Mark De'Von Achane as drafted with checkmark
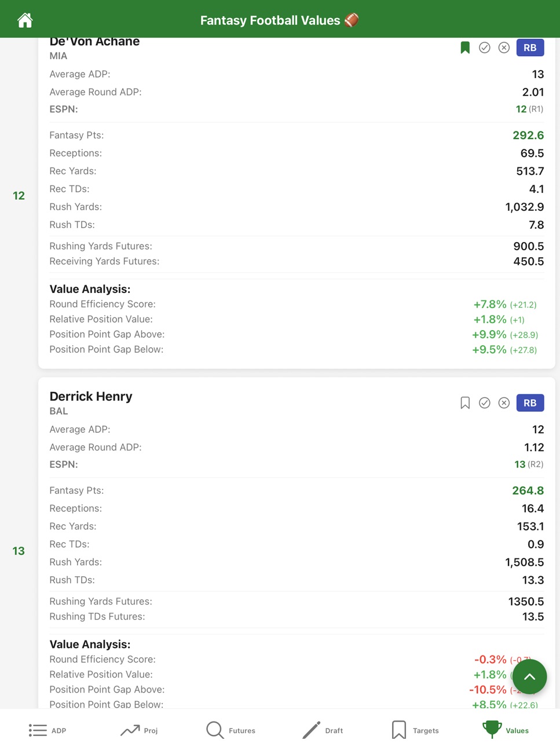This screenshot has height=747, width=560. click(485, 47)
